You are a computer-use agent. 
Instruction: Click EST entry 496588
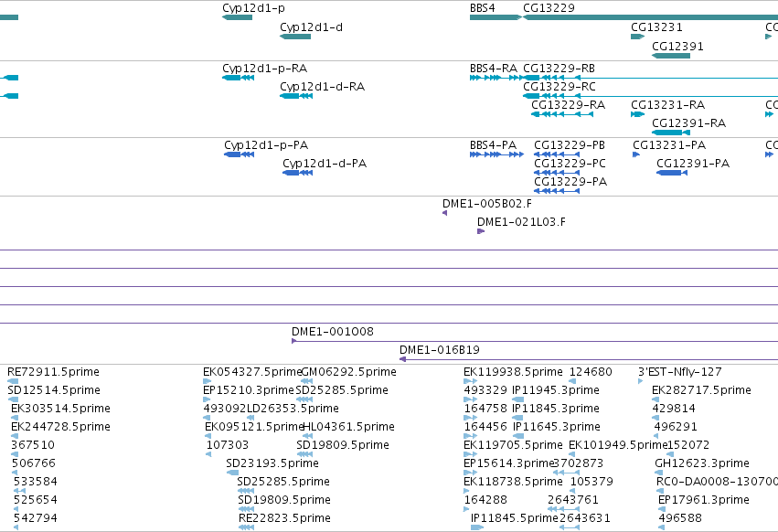coord(661,527)
